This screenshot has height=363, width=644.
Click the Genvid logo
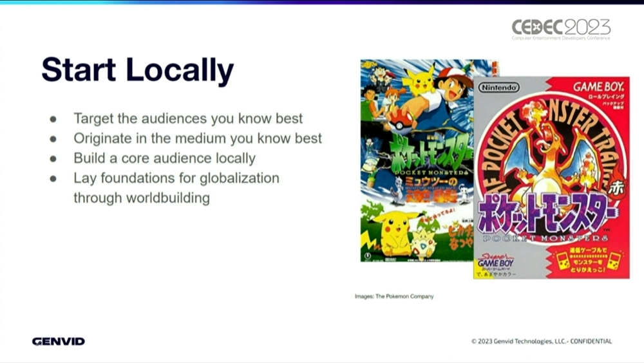pyautogui.click(x=59, y=341)
